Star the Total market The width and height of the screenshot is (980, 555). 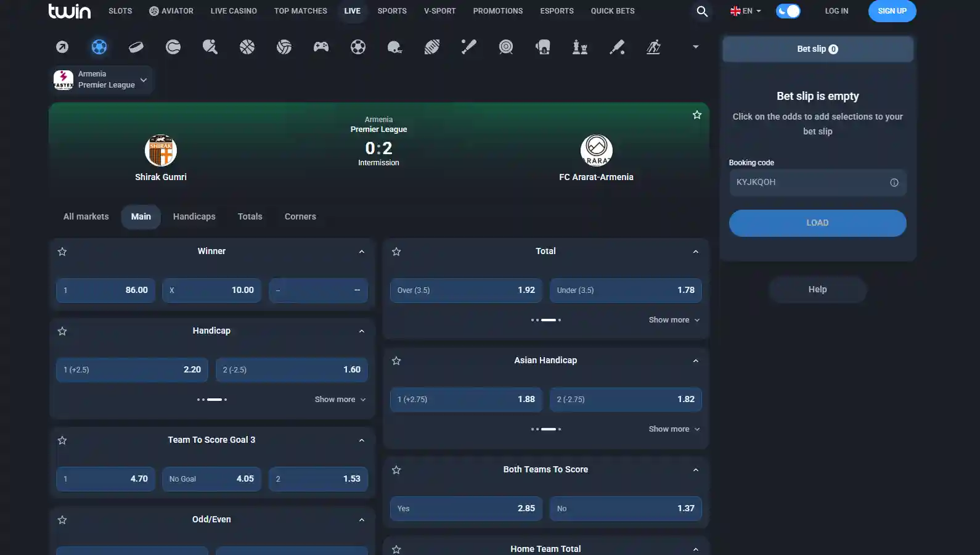(396, 252)
